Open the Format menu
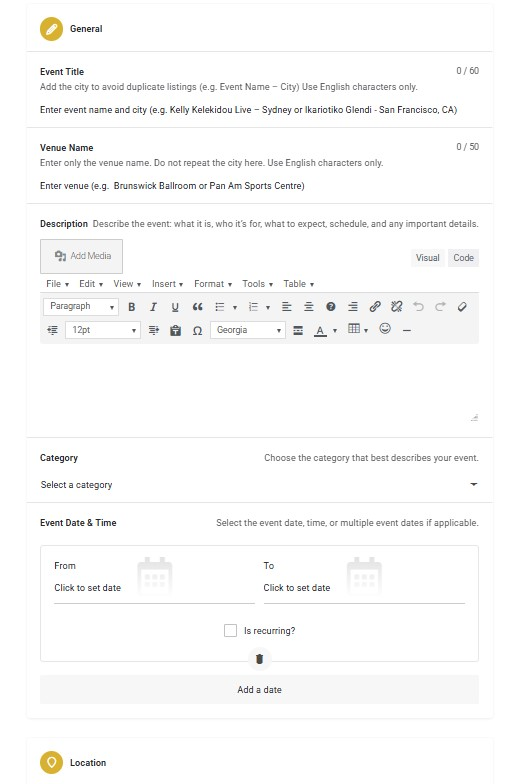Screen dimensions: 514x784 tap(212, 284)
